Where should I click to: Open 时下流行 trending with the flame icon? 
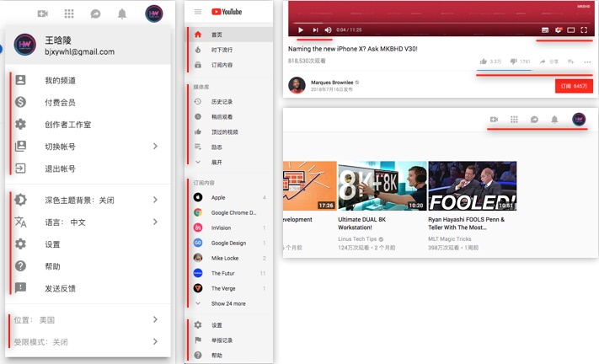point(230,50)
